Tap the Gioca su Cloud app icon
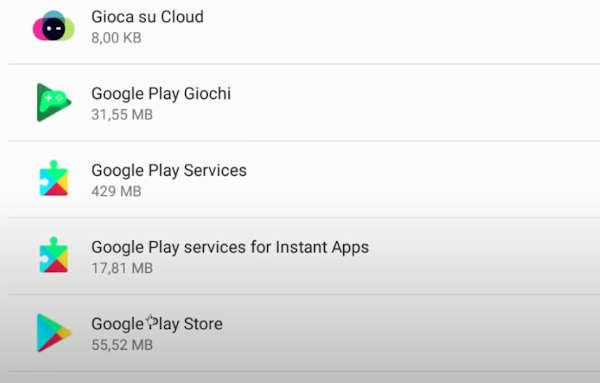600x383 pixels. pos(54,26)
